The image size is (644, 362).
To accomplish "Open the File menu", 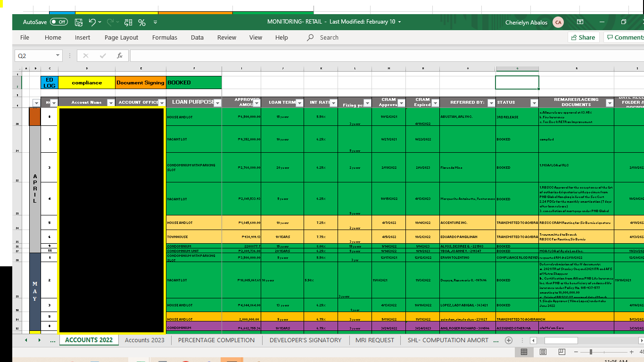I will coord(25,37).
